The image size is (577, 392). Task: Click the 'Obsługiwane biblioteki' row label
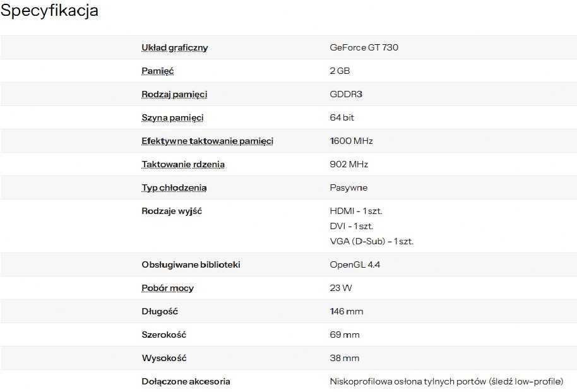pos(191,264)
